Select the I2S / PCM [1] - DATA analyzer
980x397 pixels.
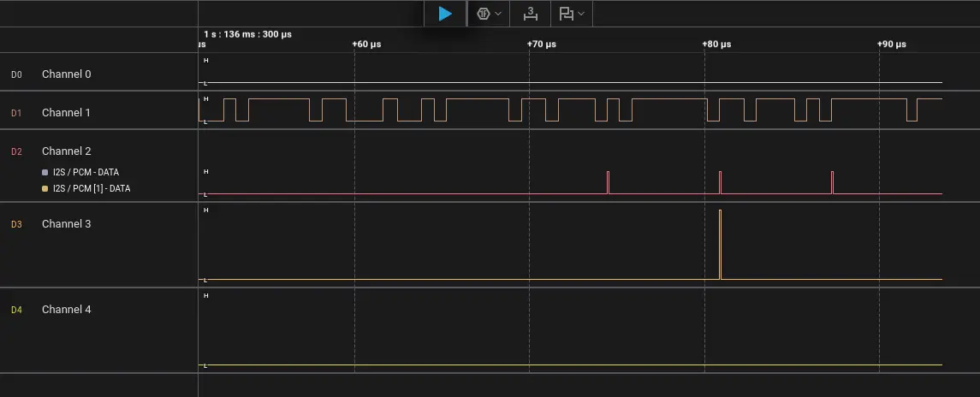point(92,188)
